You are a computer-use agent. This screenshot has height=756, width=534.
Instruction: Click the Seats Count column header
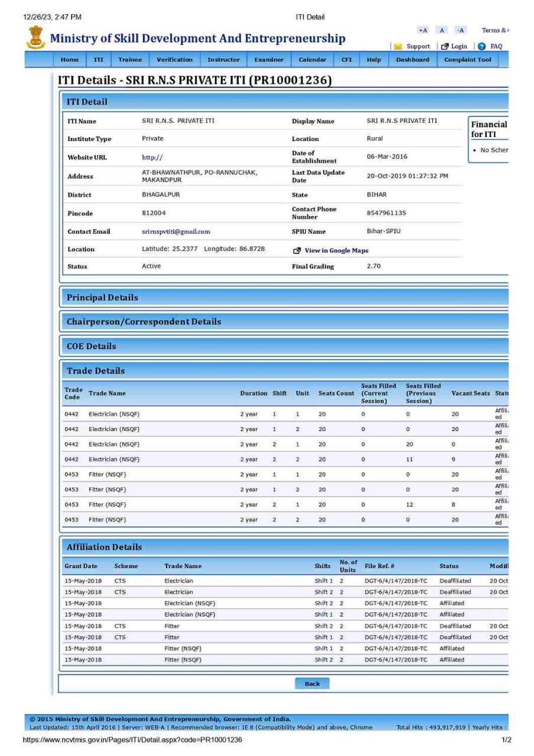coord(336,393)
